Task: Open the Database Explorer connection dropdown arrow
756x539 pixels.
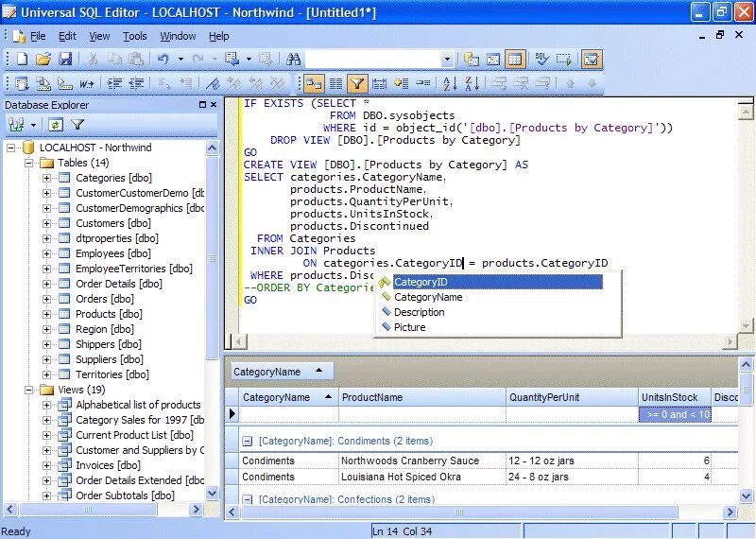Action: tap(33, 125)
